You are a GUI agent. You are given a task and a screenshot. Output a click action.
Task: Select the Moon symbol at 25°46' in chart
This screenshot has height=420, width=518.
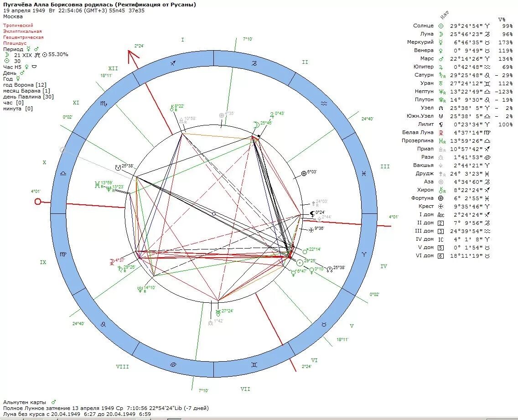pyautogui.click(x=256, y=124)
